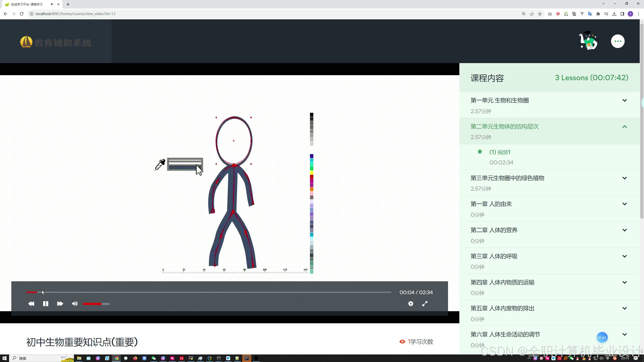This screenshot has width=644, height=362.
Task: Click the 教育辅助系统 logo
Action: (x=56, y=42)
